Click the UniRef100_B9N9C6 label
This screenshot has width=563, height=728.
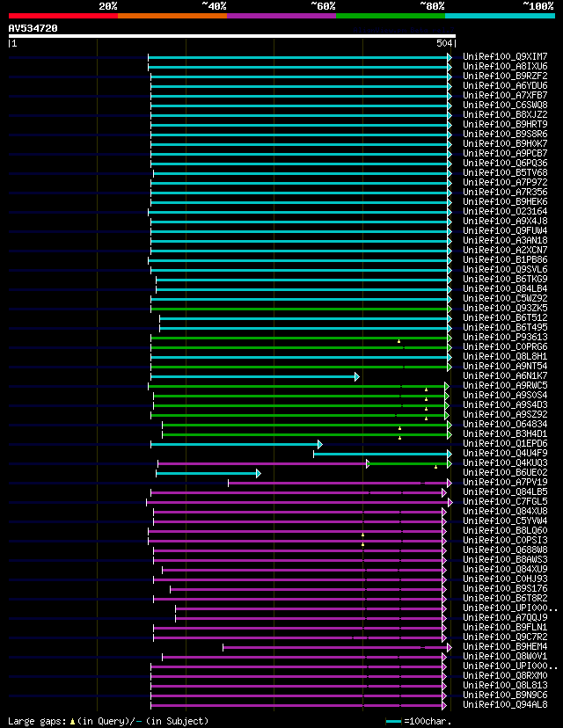tap(505, 695)
